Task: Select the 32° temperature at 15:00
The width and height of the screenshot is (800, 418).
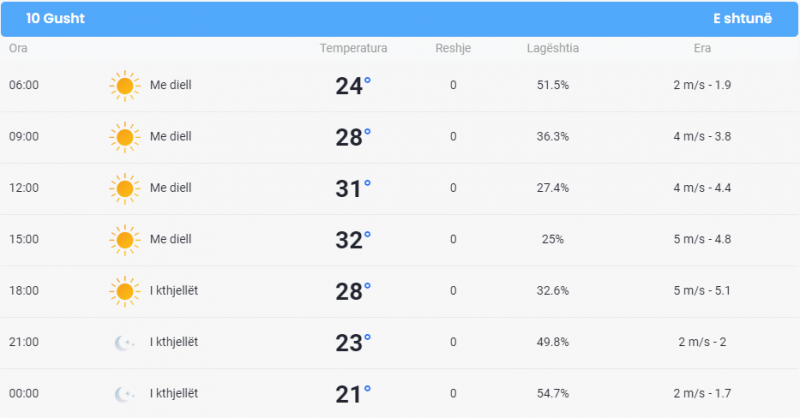Action: pos(353,240)
